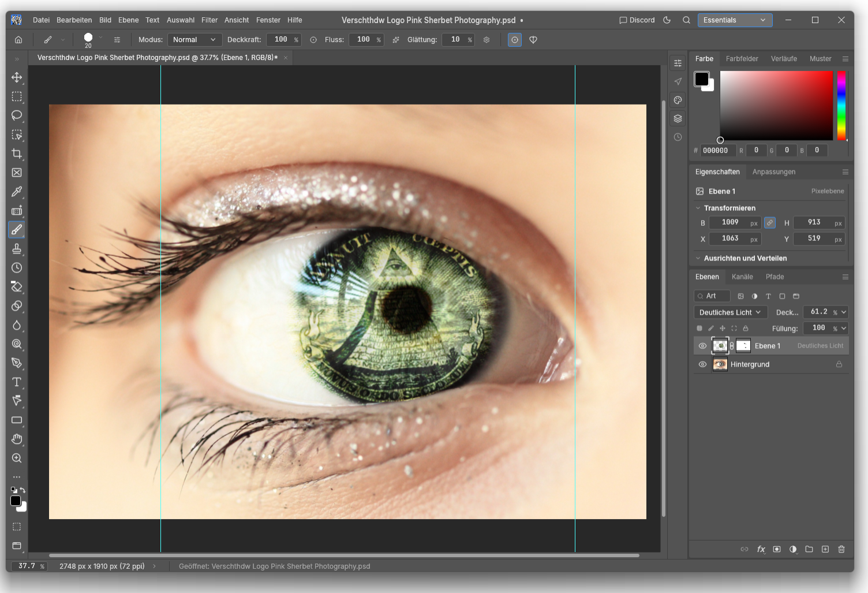868x593 pixels.
Task: Delete layer with the trash icon
Action: click(x=841, y=549)
